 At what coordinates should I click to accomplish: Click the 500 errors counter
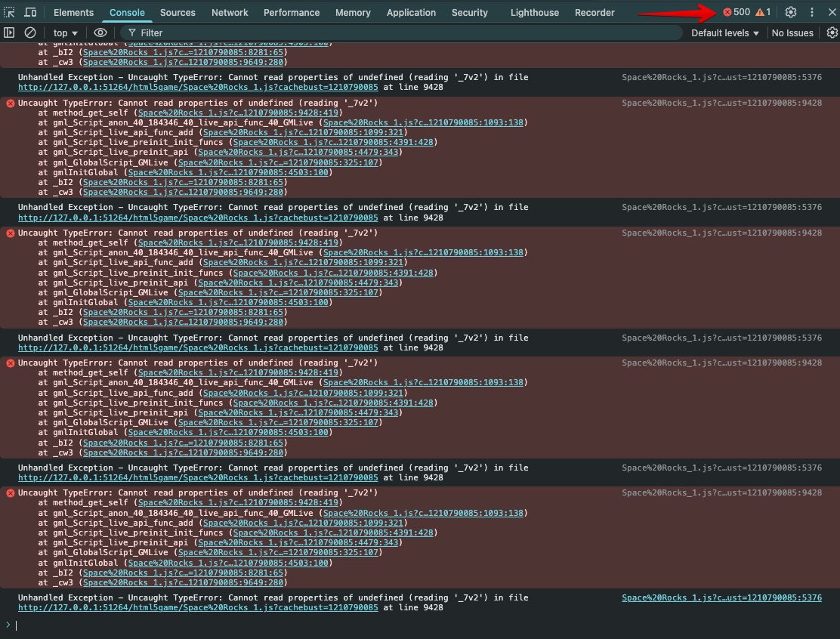[x=737, y=12]
